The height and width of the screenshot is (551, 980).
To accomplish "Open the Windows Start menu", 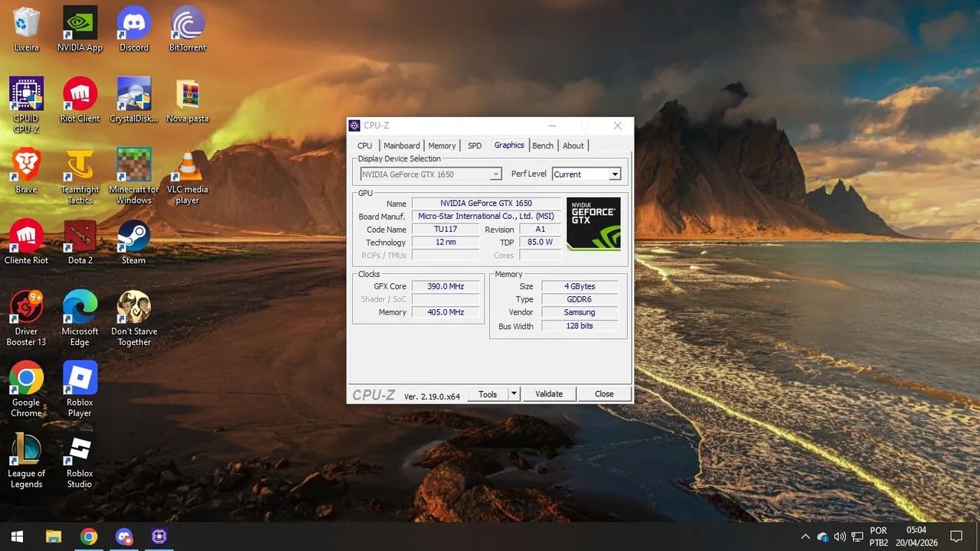I will [x=17, y=536].
